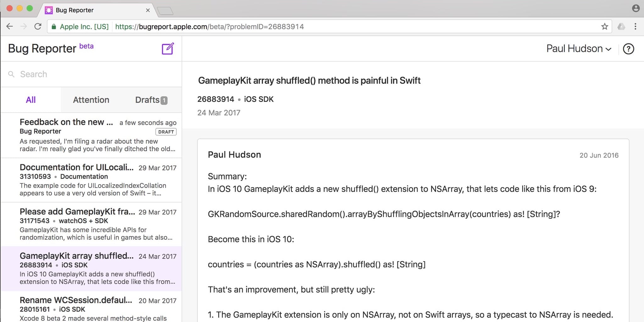This screenshot has width=644, height=322.
Task: Click the Google Drive extension icon
Action: [x=621, y=27]
